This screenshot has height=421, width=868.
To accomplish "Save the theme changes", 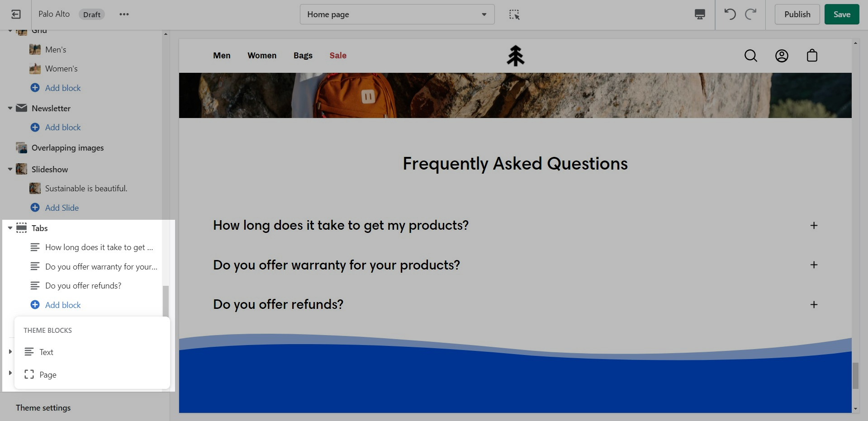I will coord(841,14).
